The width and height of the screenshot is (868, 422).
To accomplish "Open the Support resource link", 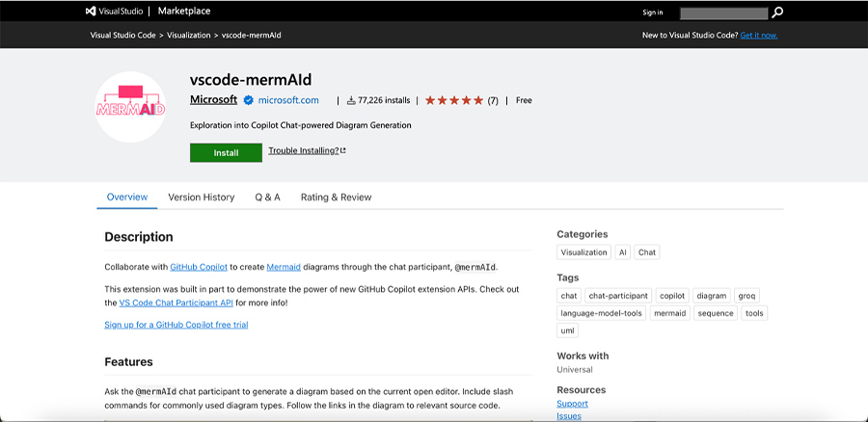I will tap(572, 404).
